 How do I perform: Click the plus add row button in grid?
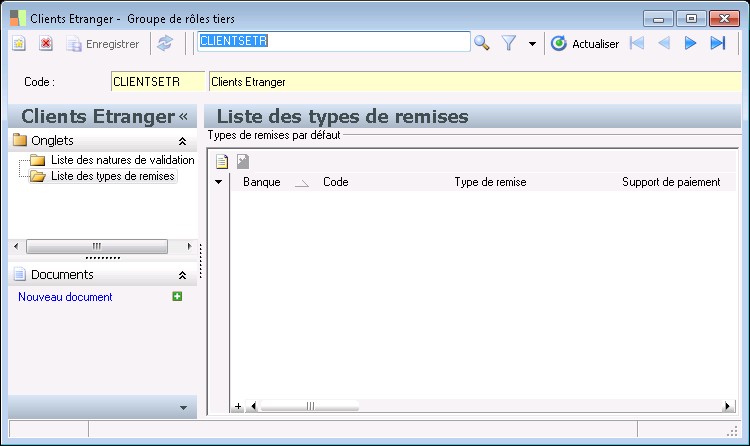click(238, 406)
